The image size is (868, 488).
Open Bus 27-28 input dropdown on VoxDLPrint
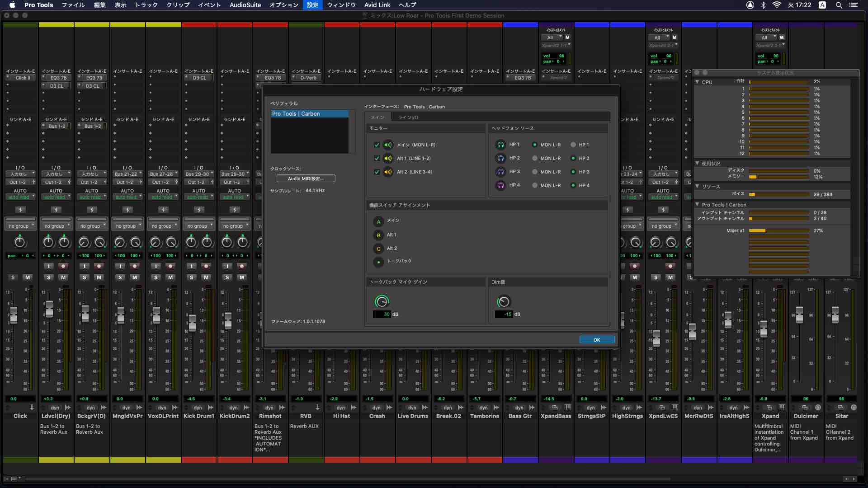click(x=163, y=174)
